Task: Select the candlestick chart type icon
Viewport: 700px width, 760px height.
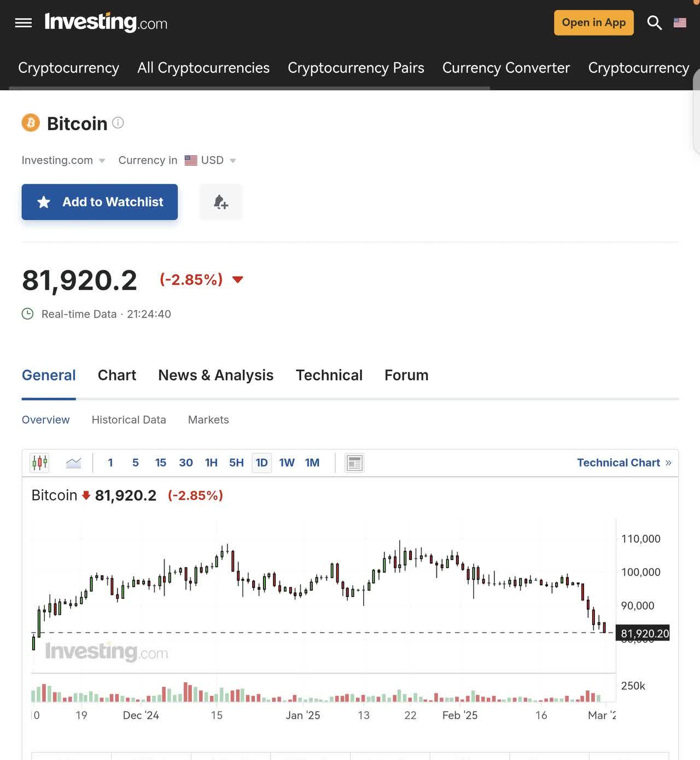Action: coord(39,463)
